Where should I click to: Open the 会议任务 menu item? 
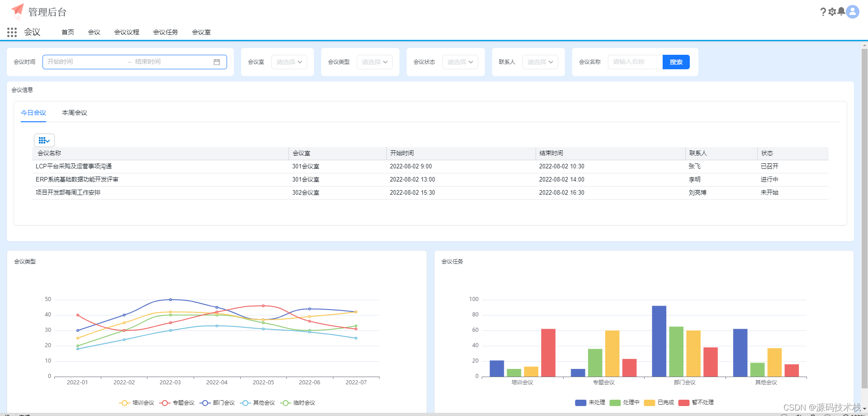(166, 32)
